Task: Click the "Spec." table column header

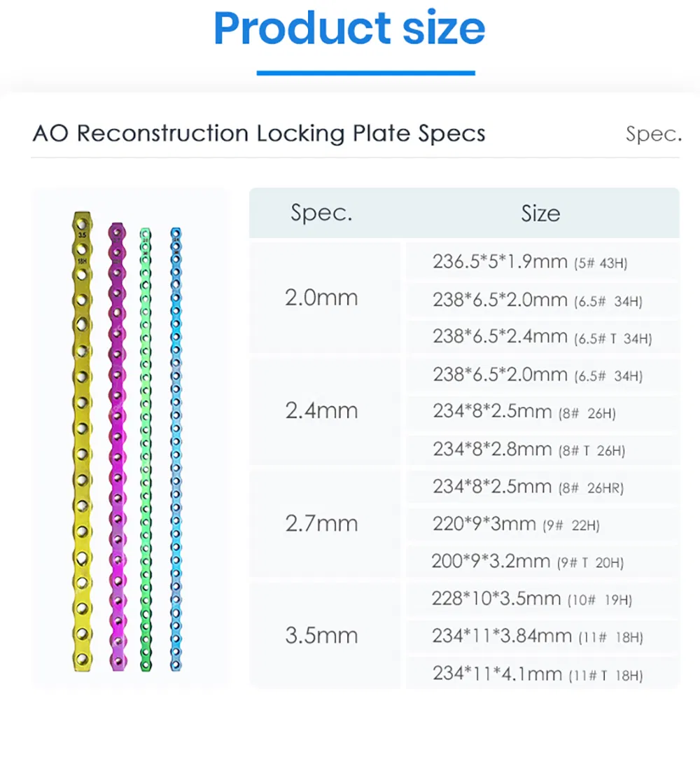Action: tap(322, 214)
